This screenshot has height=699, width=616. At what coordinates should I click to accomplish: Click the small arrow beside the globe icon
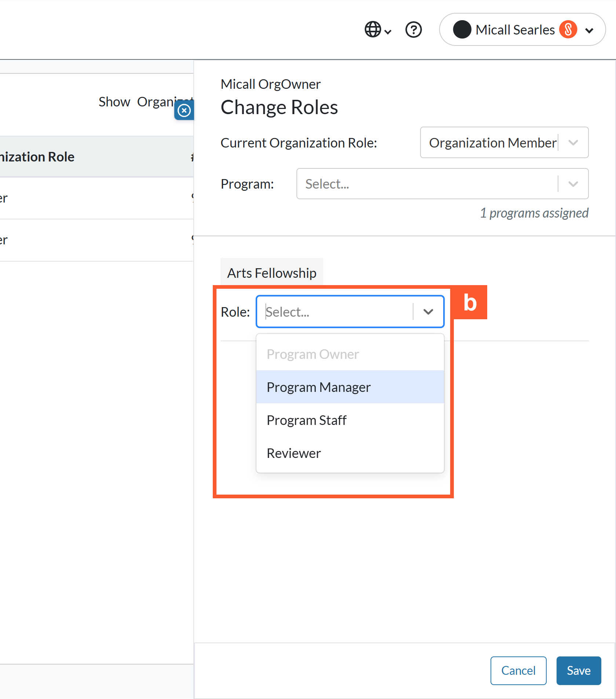click(x=388, y=32)
